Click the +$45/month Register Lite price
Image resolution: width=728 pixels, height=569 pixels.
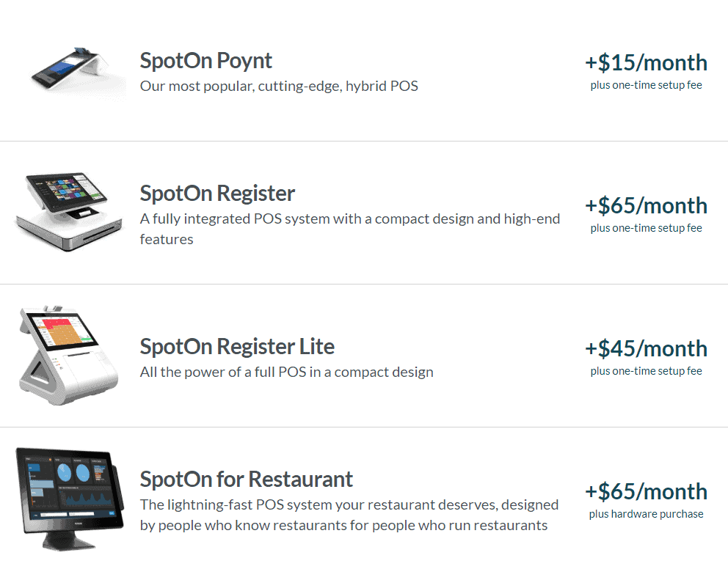pyautogui.click(x=646, y=348)
